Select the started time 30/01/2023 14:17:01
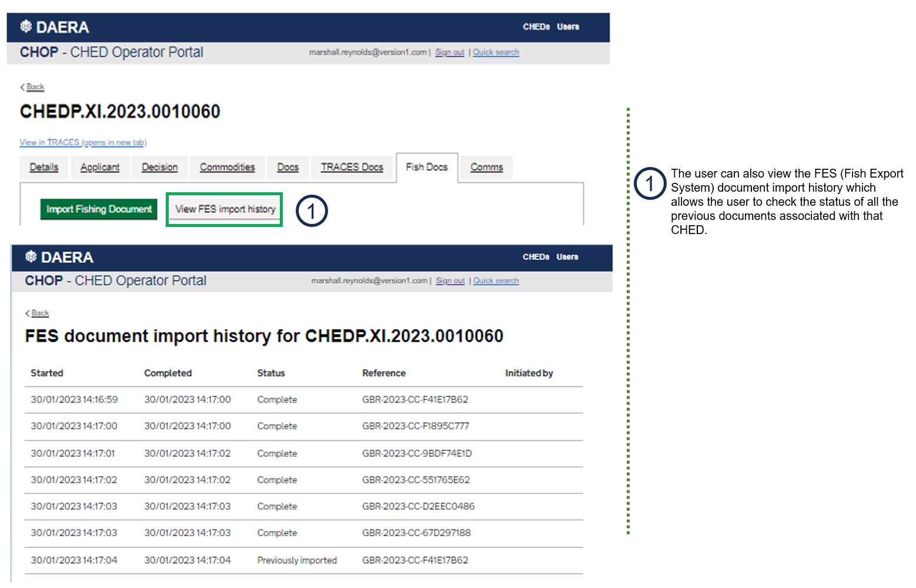The width and height of the screenshot is (916, 588). (x=73, y=453)
